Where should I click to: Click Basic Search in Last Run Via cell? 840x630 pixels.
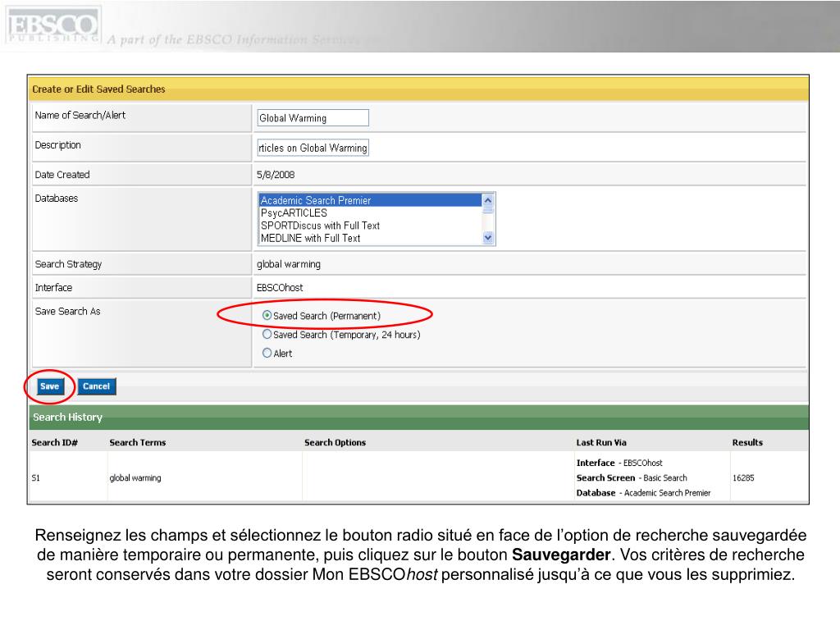click(x=664, y=478)
